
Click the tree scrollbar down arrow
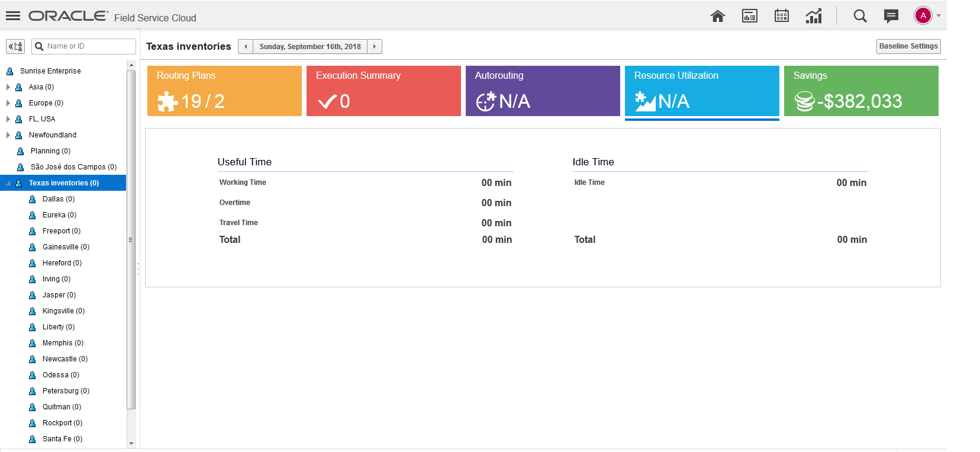(131, 443)
